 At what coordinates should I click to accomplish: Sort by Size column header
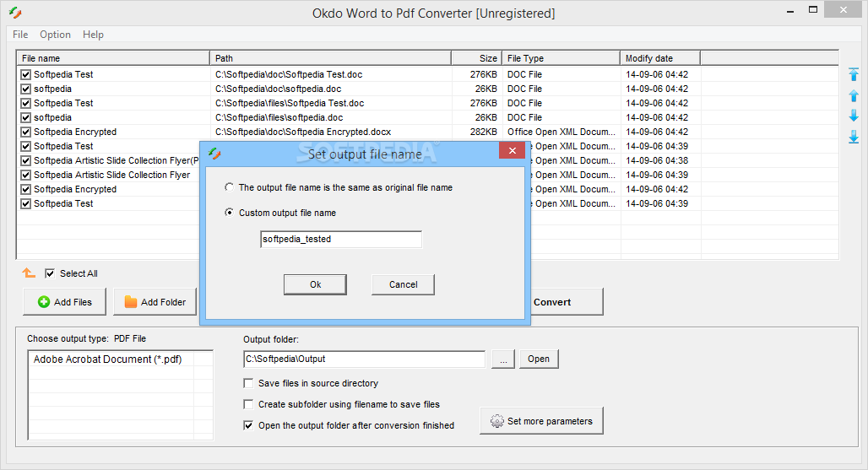(476, 58)
